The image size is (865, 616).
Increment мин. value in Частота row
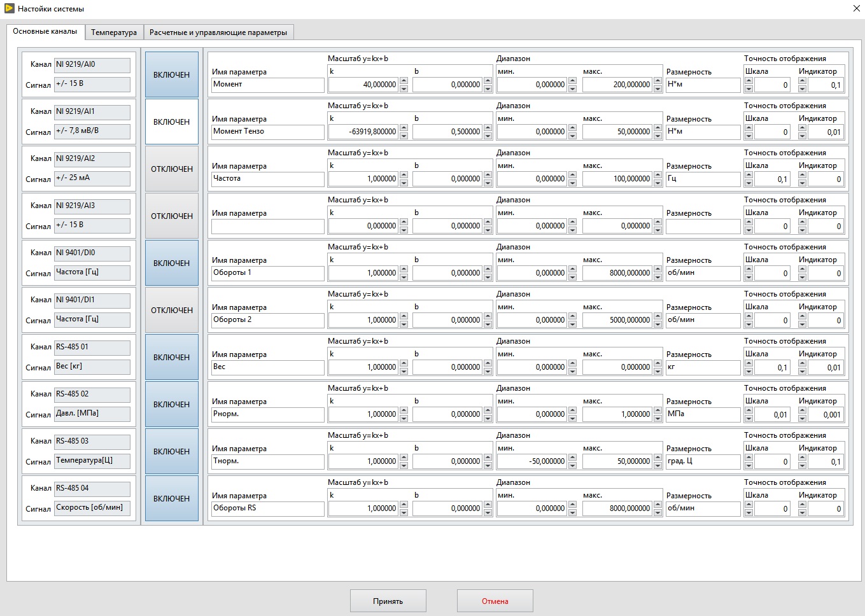click(572, 175)
